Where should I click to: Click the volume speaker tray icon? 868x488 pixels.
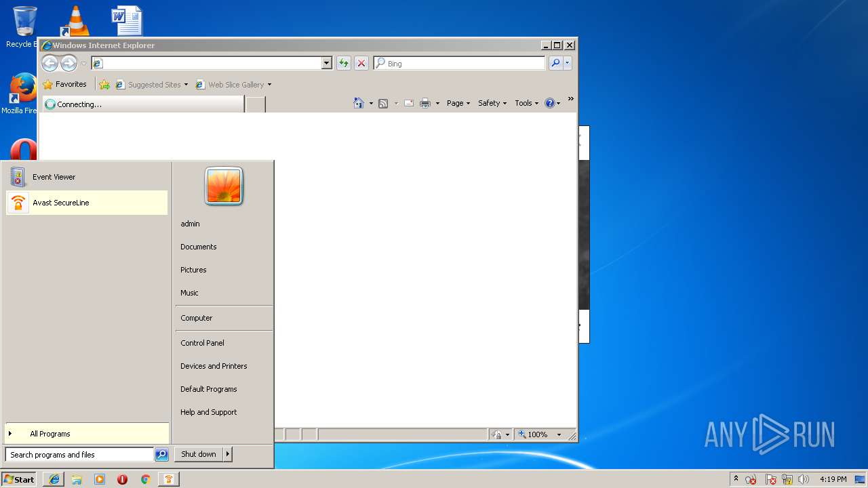(x=804, y=479)
